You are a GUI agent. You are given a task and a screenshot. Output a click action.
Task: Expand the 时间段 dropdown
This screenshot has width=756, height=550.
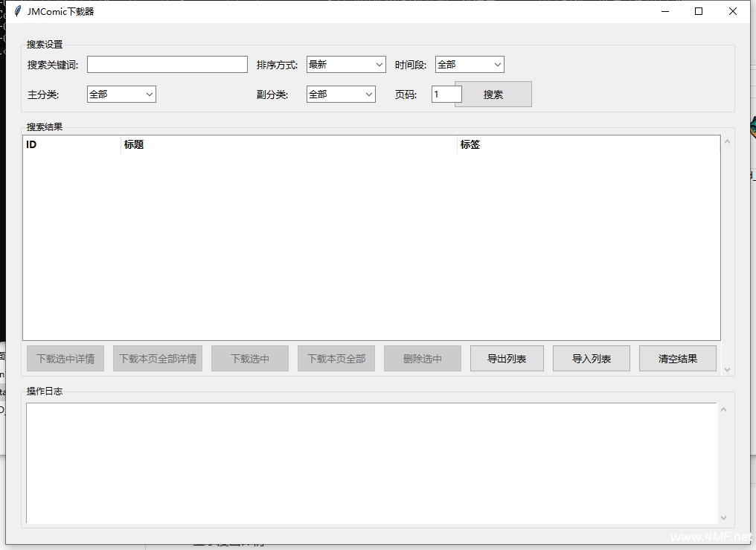pos(470,65)
